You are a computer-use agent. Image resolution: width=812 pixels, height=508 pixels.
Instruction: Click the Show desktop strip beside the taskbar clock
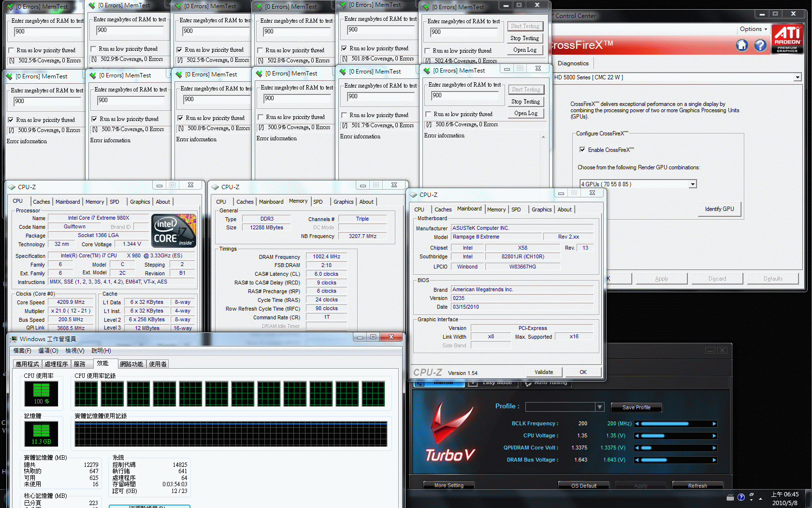pyautogui.click(x=809, y=498)
